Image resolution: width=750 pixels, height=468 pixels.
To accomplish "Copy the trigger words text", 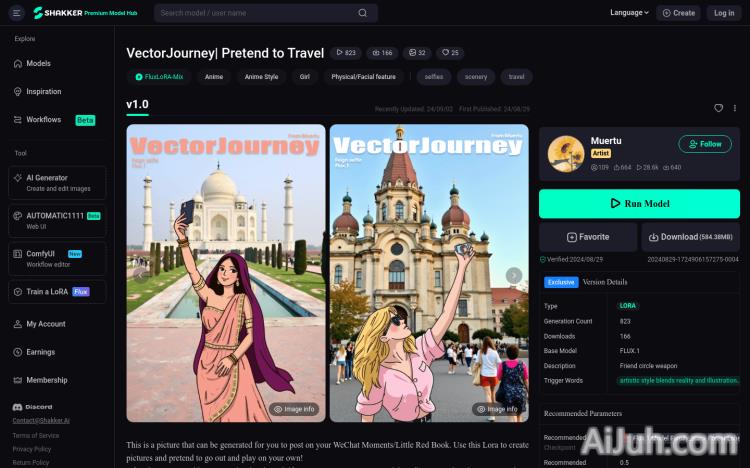I will 678,380.
